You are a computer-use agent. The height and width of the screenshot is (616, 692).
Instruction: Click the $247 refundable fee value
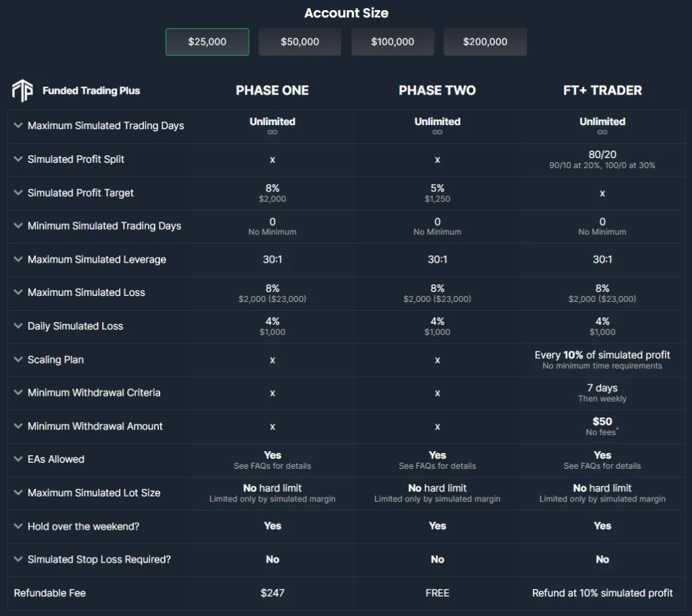coord(272,592)
